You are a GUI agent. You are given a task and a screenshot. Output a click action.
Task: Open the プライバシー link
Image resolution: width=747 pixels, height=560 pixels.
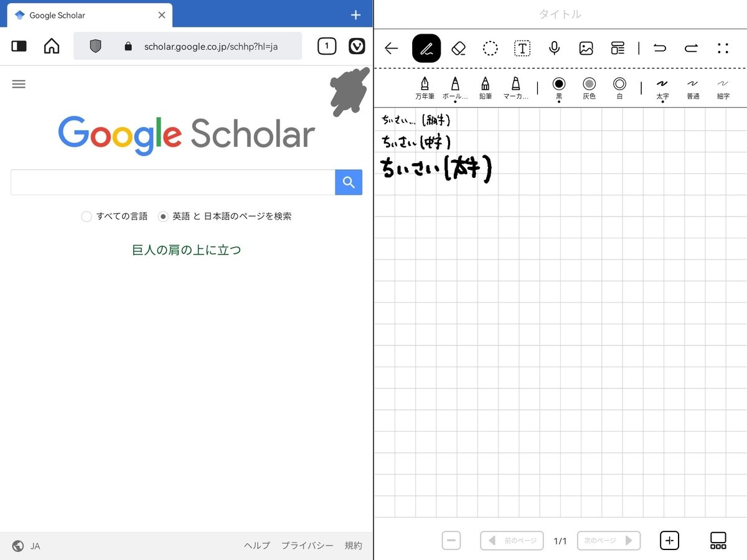click(308, 546)
